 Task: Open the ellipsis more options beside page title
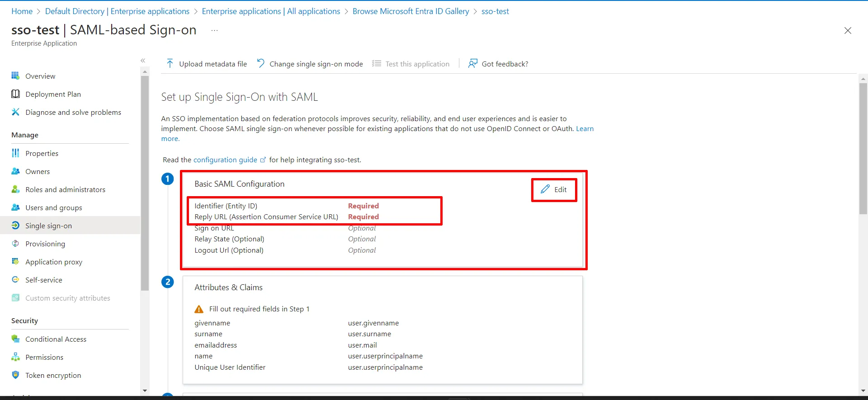coord(214,30)
